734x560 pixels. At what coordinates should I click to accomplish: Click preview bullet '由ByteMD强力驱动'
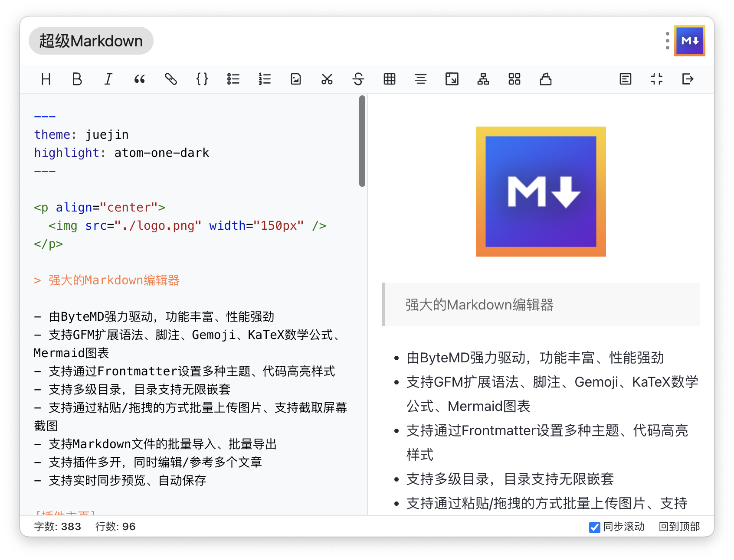click(x=535, y=358)
